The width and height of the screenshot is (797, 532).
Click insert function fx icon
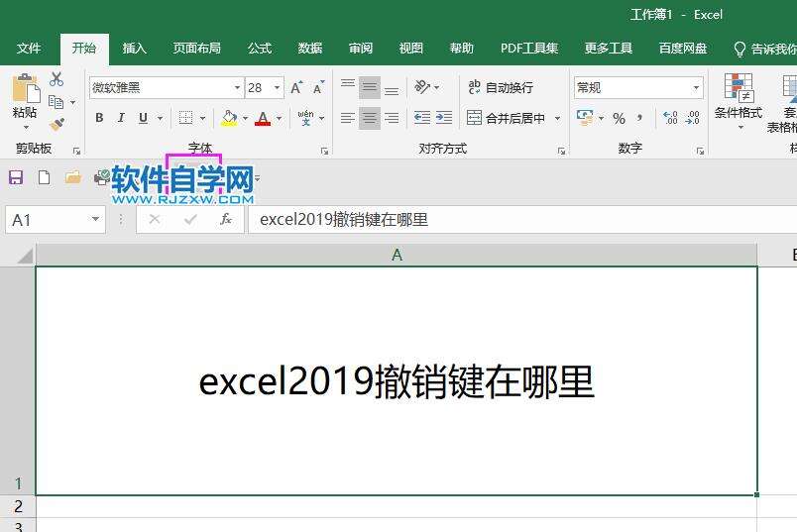tap(226, 220)
